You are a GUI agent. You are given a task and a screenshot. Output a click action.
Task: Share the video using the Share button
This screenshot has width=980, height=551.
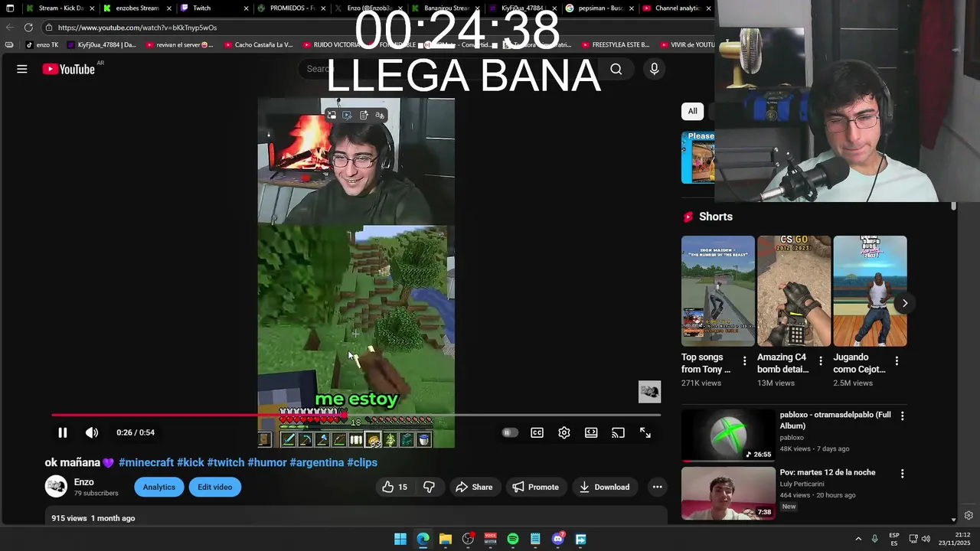(x=474, y=487)
